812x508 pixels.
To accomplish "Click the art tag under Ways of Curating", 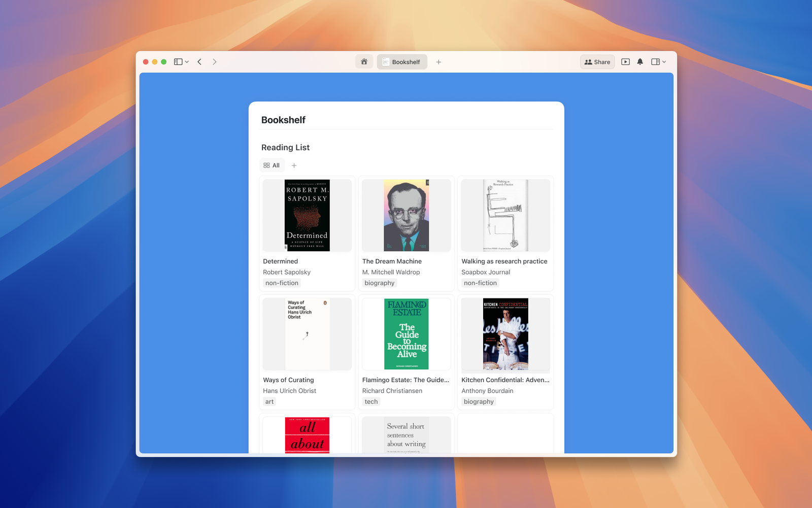I will coord(269,402).
